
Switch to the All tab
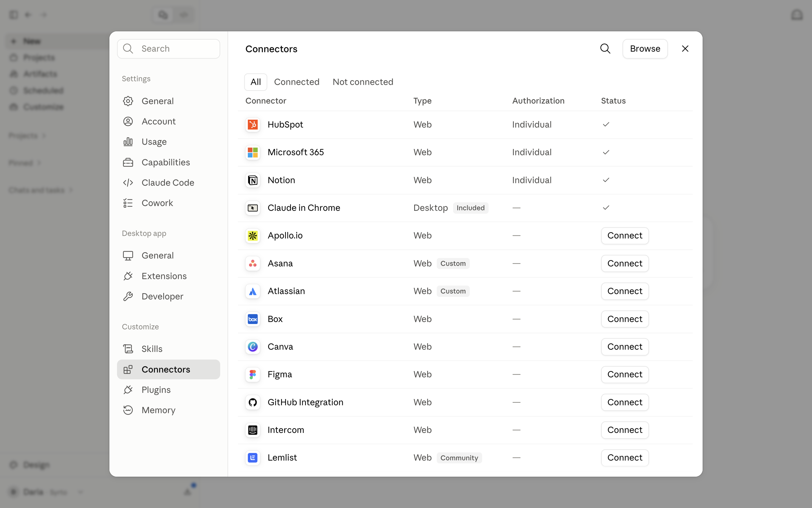(x=256, y=82)
